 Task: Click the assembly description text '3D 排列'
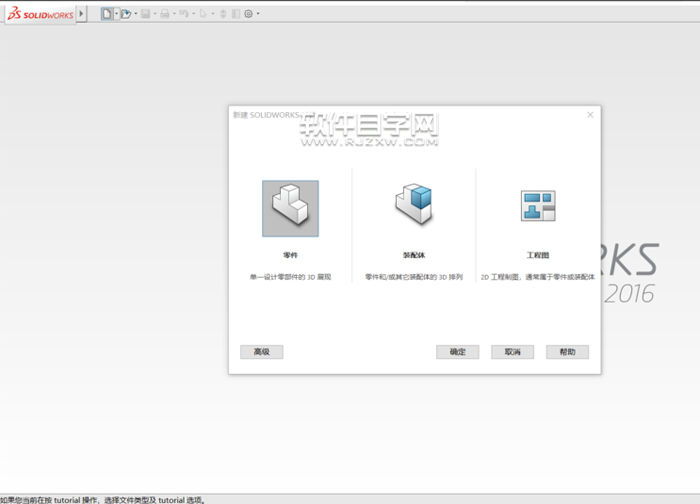[451, 277]
